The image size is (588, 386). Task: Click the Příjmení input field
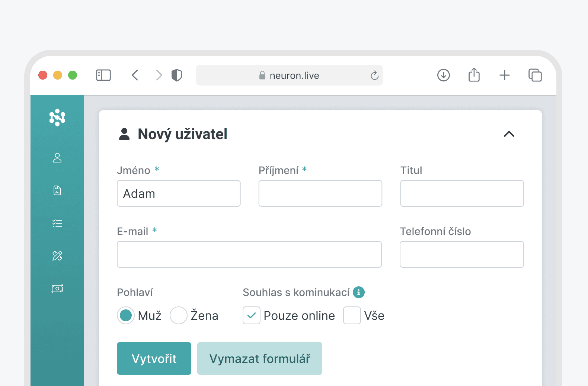(x=320, y=193)
